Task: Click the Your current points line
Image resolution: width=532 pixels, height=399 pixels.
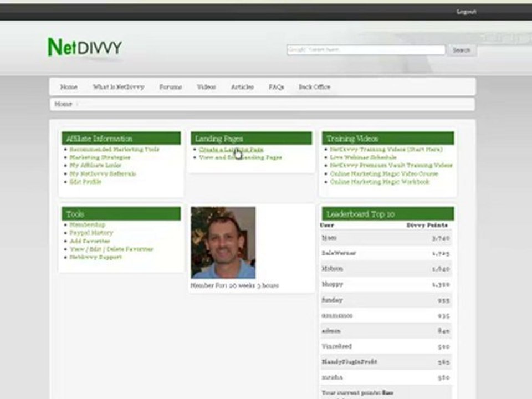Action: [357, 393]
